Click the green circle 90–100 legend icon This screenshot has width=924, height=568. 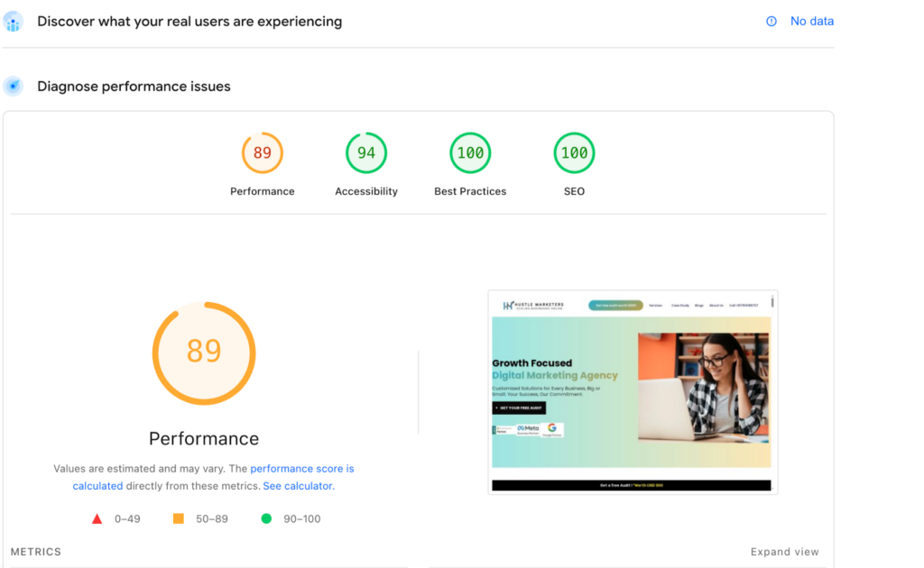[x=266, y=518]
